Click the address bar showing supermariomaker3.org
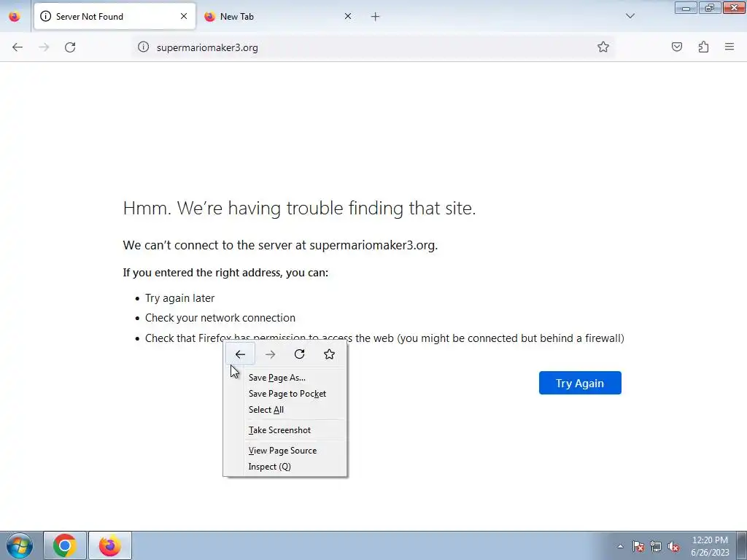Image resolution: width=747 pixels, height=560 pixels. click(x=371, y=47)
